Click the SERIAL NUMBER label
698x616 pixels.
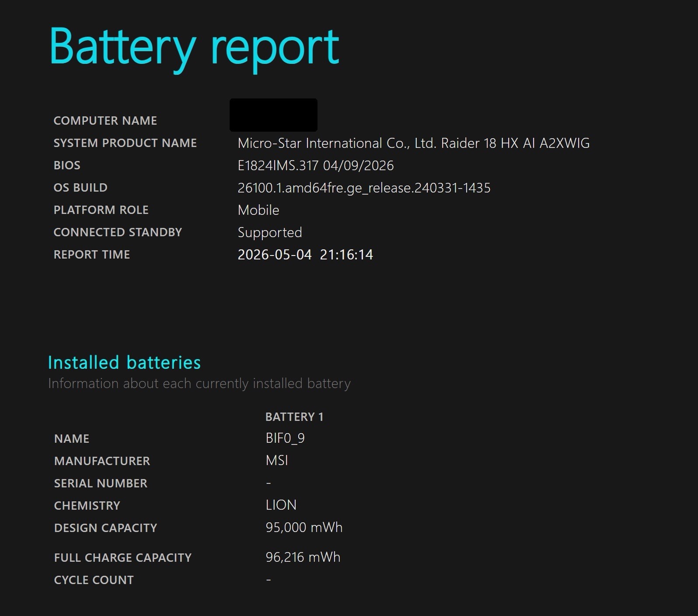tap(101, 483)
